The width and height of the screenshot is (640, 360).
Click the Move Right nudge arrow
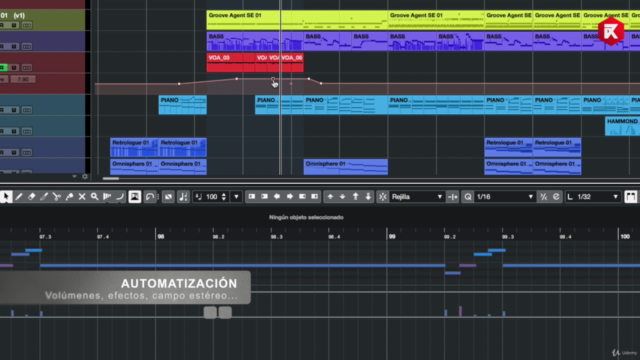(290, 197)
